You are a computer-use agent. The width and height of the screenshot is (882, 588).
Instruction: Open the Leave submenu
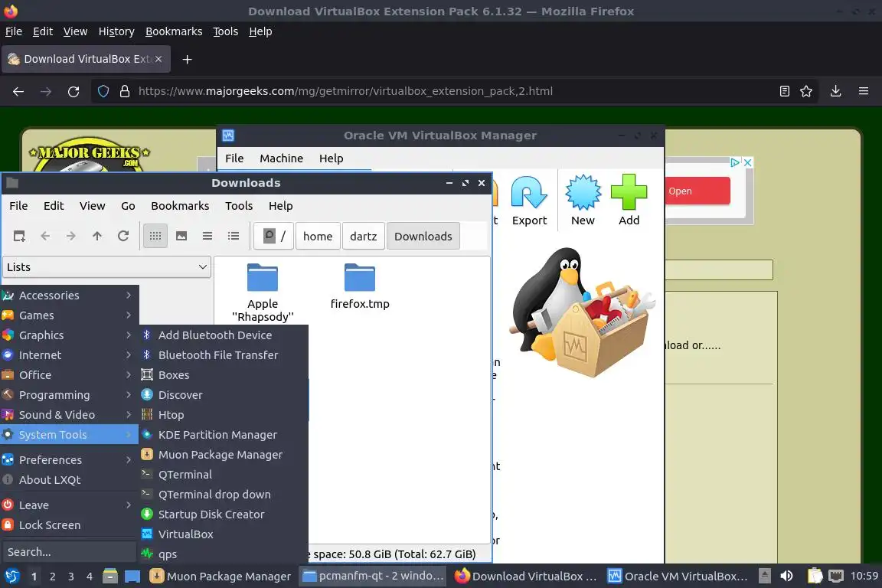point(69,505)
